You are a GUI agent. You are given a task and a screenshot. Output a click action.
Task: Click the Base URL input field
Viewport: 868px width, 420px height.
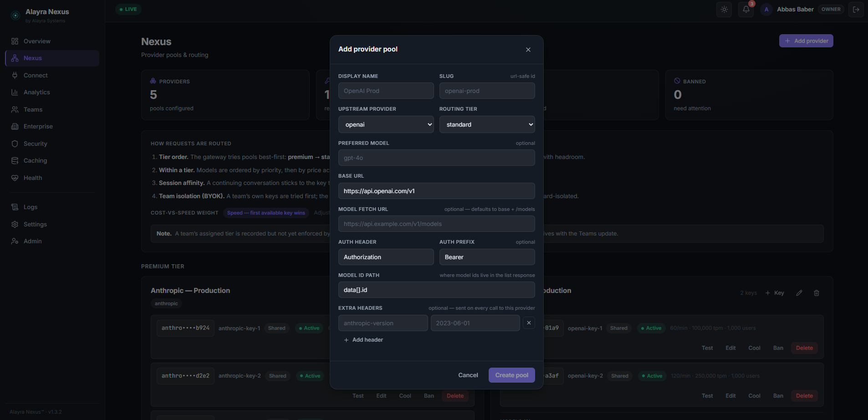(x=437, y=191)
